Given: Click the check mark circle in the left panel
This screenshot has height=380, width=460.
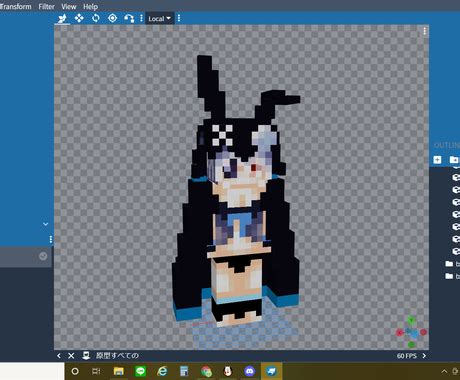Looking at the screenshot, I should pos(43,256).
